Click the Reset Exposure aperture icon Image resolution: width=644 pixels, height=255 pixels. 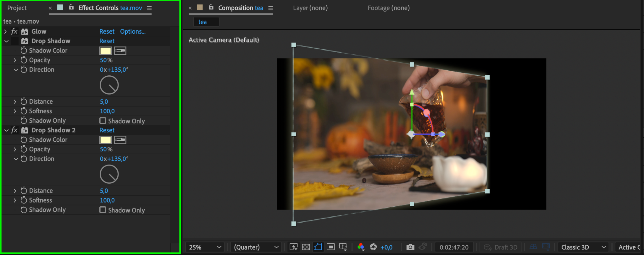(x=373, y=247)
